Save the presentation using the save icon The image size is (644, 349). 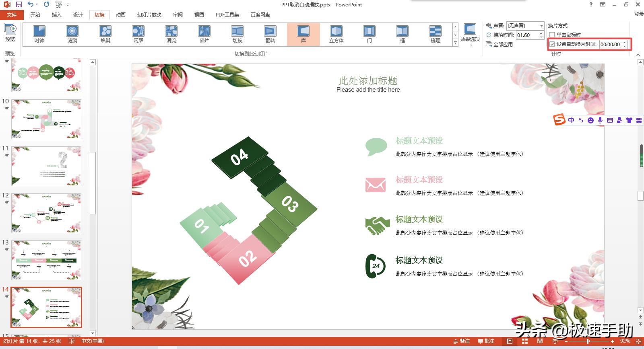[19, 4]
